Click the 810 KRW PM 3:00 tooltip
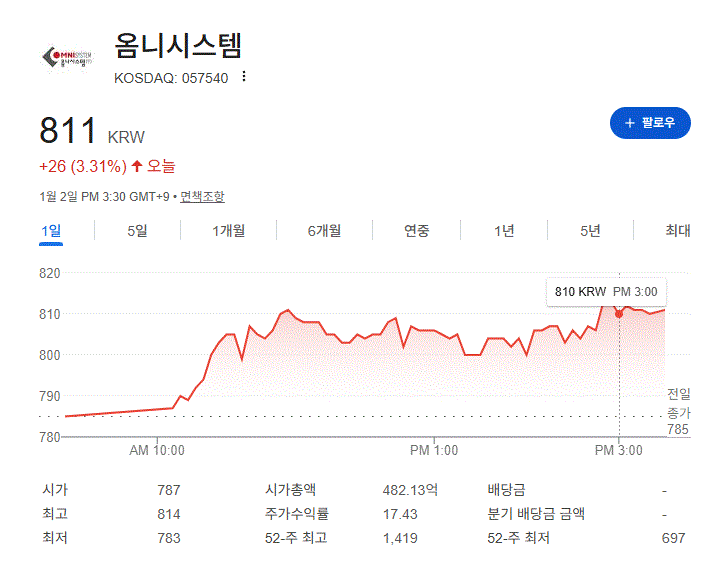The width and height of the screenshot is (706, 570). point(606,292)
